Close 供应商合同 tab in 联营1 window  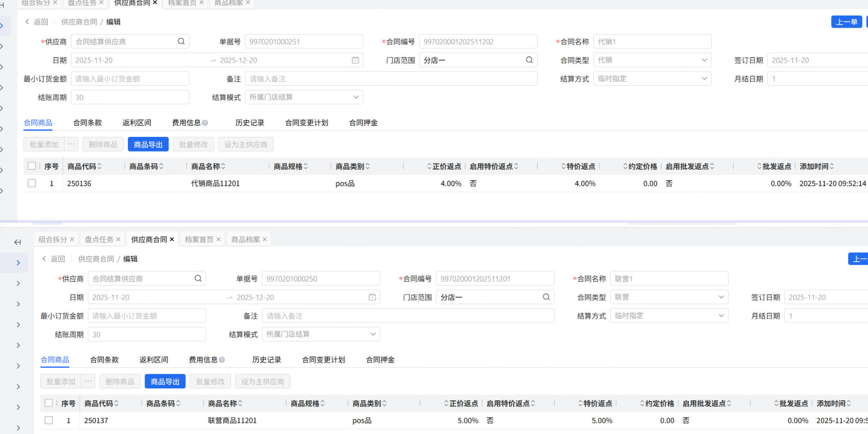[x=172, y=239]
